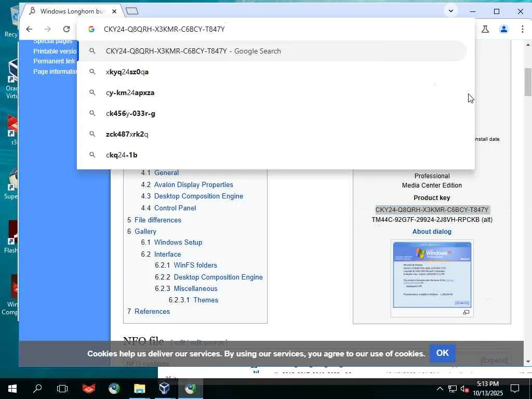Jump to 6.2 Interface section
The height and width of the screenshot is (399, 532).
(161, 254)
